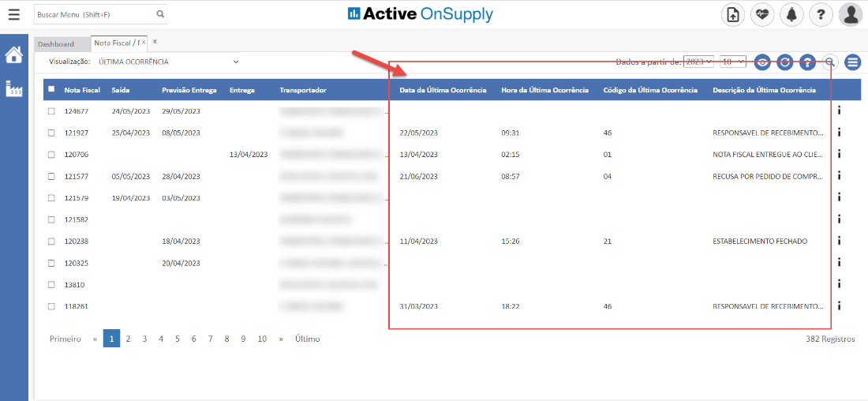
Task: Toggle view with the blue eye icon
Action: tap(762, 62)
